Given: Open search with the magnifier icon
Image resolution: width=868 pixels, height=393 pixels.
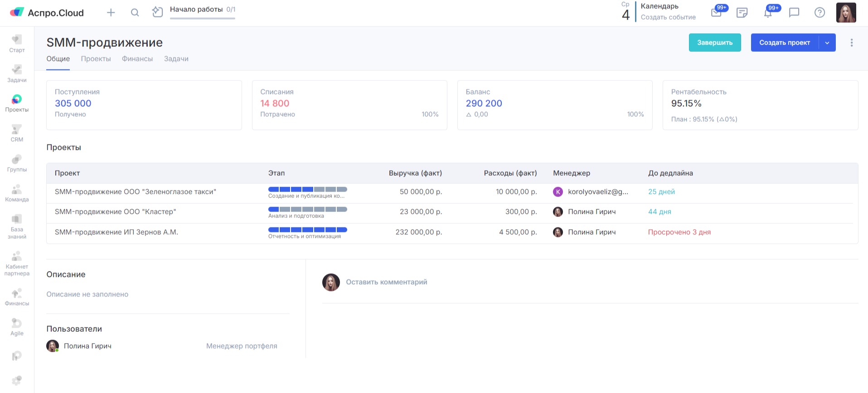Looking at the screenshot, I should coord(135,13).
